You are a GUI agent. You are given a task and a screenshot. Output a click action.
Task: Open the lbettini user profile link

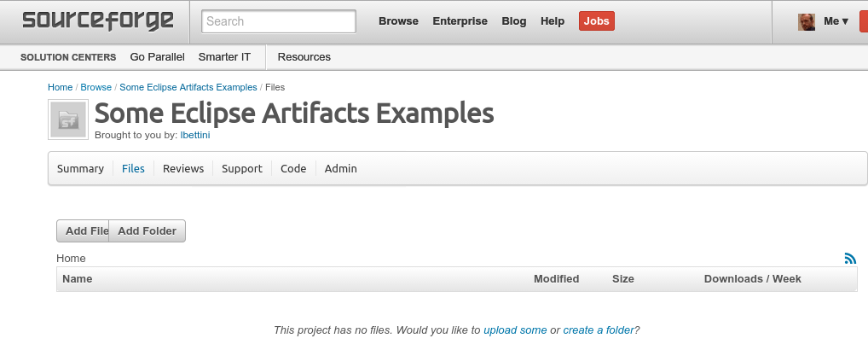(x=195, y=135)
